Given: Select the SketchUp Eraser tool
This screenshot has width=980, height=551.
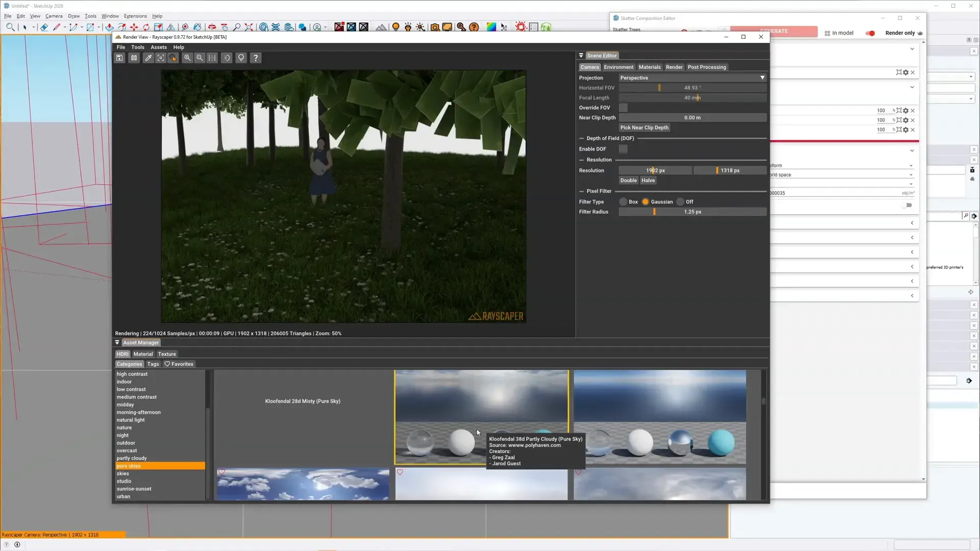Looking at the screenshot, I should [44, 27].
